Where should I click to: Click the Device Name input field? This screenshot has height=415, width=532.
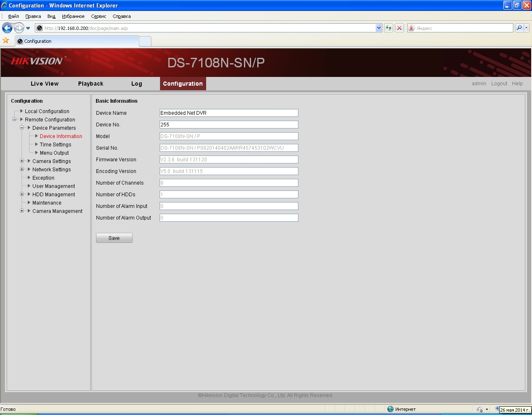coord(229,113)
